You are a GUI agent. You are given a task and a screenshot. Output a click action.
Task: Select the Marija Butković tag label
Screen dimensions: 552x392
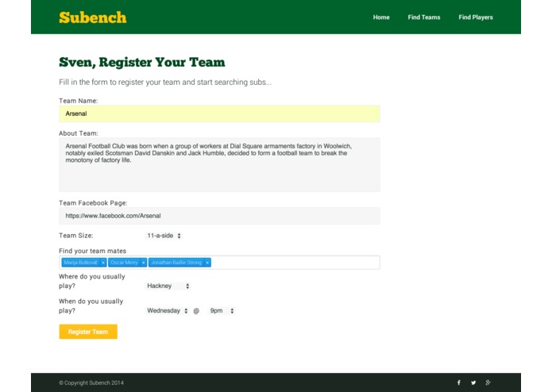81,263
